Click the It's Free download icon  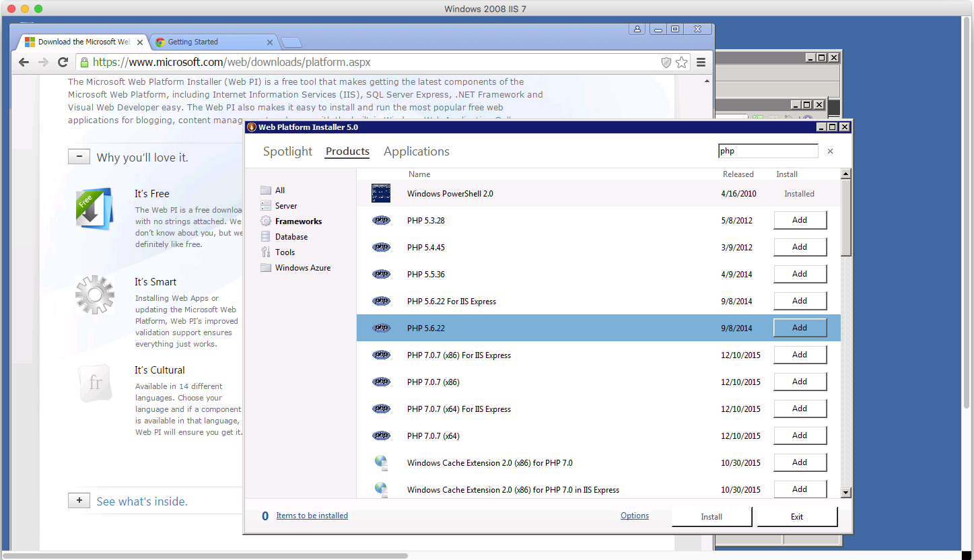point(94,209)
